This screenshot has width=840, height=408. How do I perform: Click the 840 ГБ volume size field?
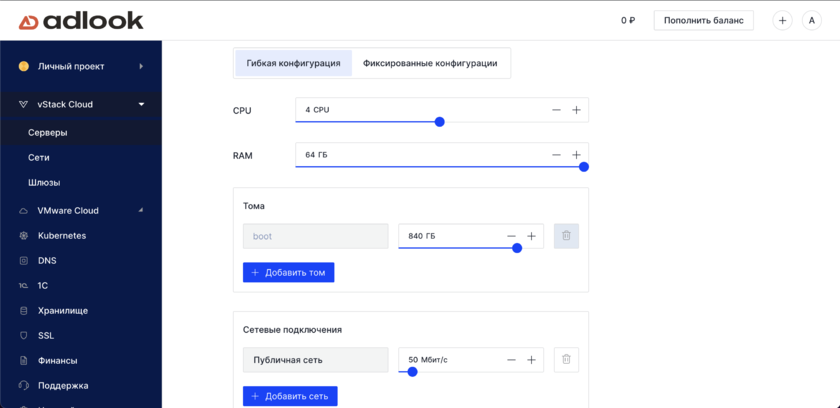coord(450,236)
